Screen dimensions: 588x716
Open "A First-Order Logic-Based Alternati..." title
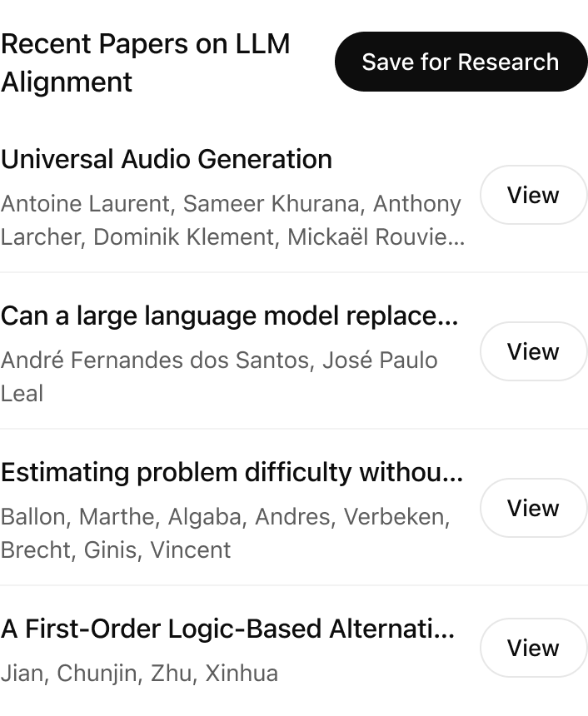point(227,629)
